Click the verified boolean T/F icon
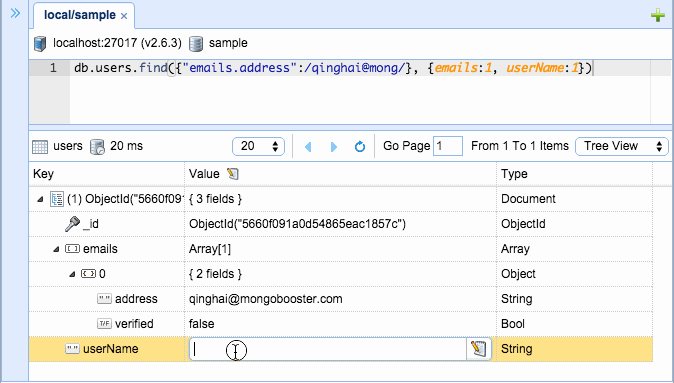 (104, 324)
